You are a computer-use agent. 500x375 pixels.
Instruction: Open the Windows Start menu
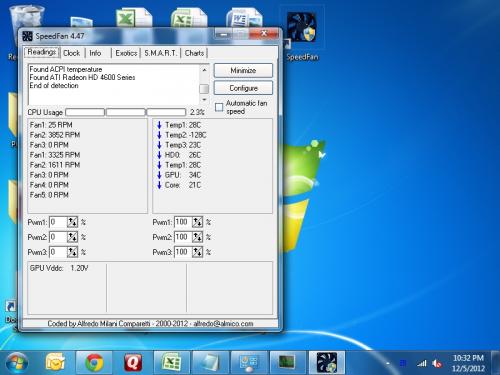coord(17,363)
